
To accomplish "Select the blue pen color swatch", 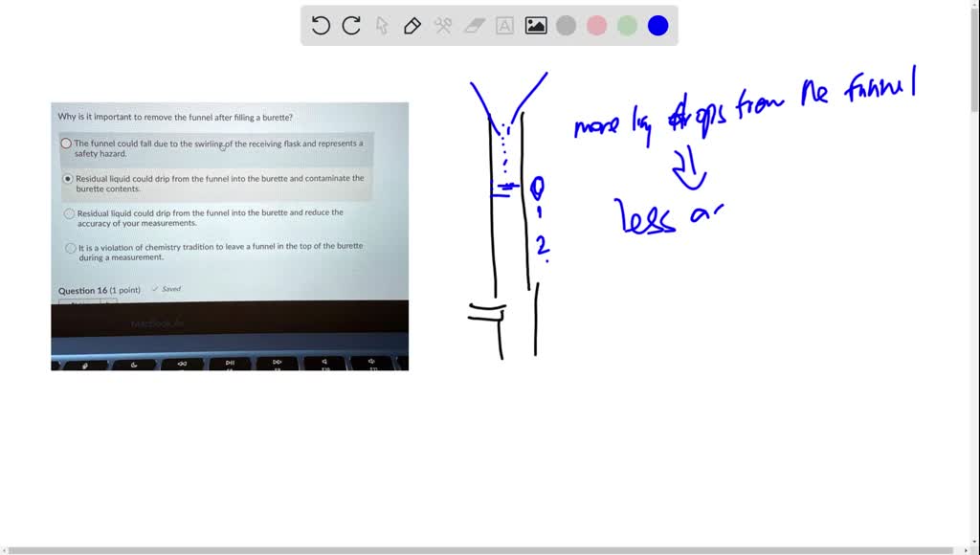I will [657, 26].
